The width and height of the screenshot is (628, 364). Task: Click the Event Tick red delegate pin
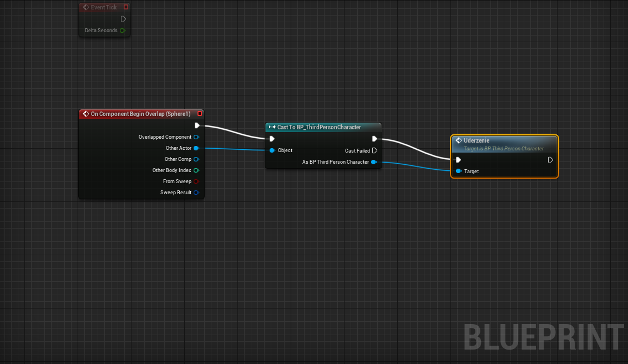[126, 7]
